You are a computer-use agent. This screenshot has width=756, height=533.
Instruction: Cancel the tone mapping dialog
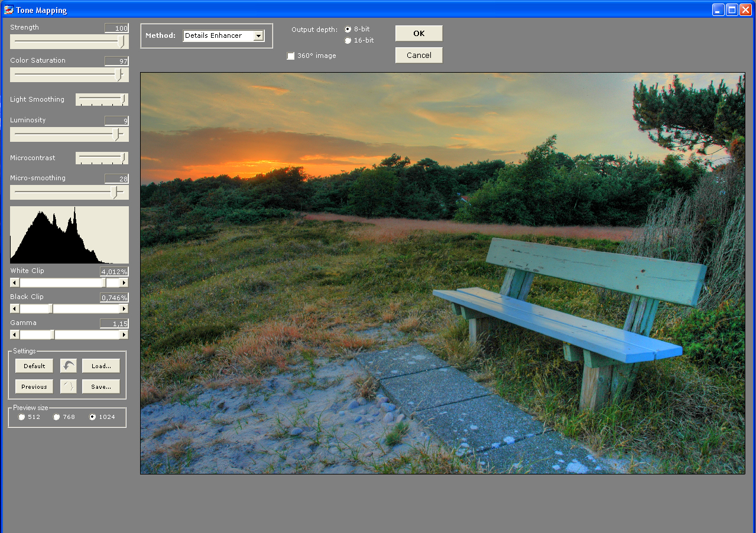click(418, 55)
